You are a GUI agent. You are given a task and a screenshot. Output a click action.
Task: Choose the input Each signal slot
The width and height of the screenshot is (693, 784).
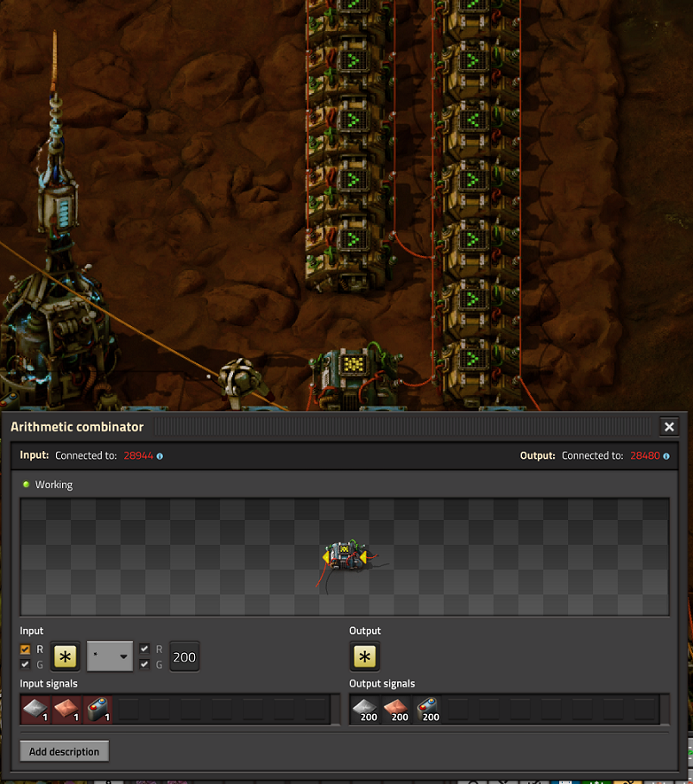coord(65,656)
